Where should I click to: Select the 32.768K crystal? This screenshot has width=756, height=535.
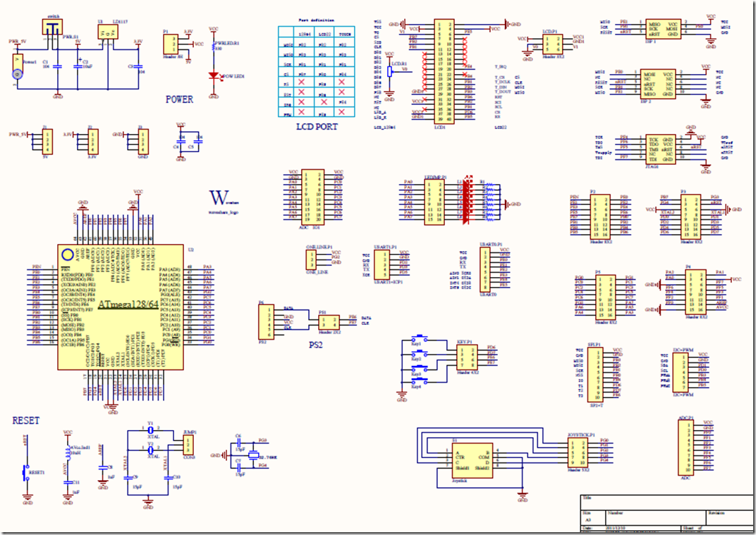click(x=253, y=455)
